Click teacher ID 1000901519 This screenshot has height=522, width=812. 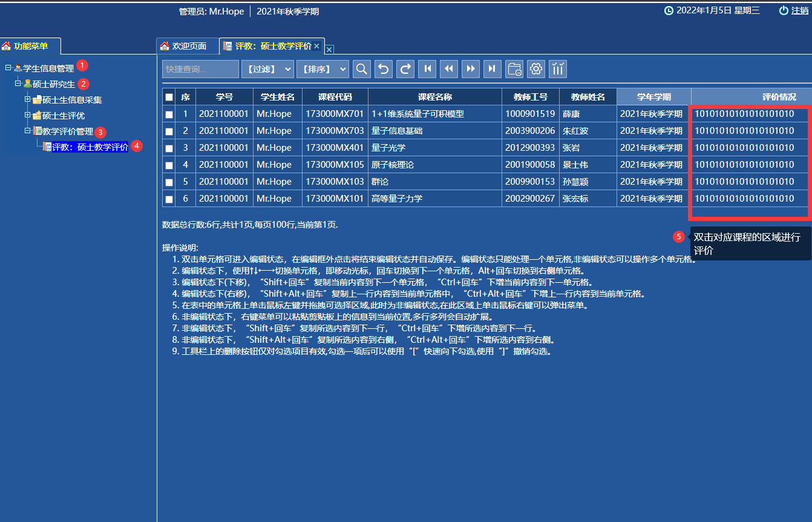pyautogui.click(x=530, y=114)
